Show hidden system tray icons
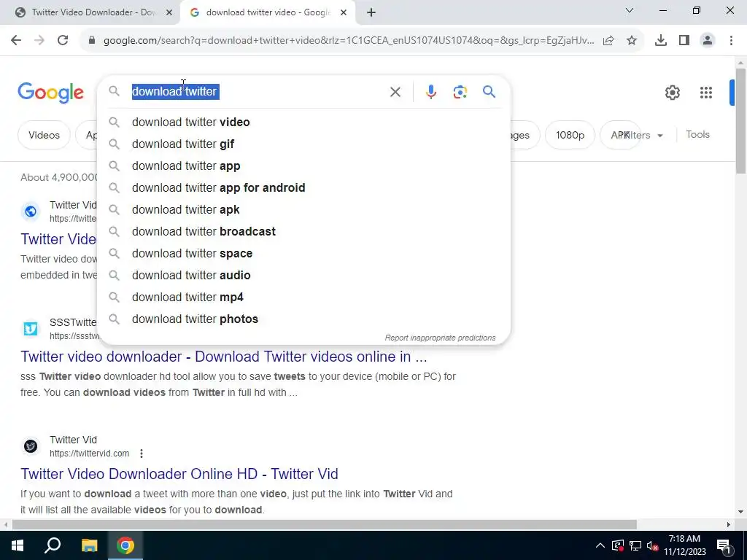The width and height of the screenshot is (747, 560). tap(600, 545)
